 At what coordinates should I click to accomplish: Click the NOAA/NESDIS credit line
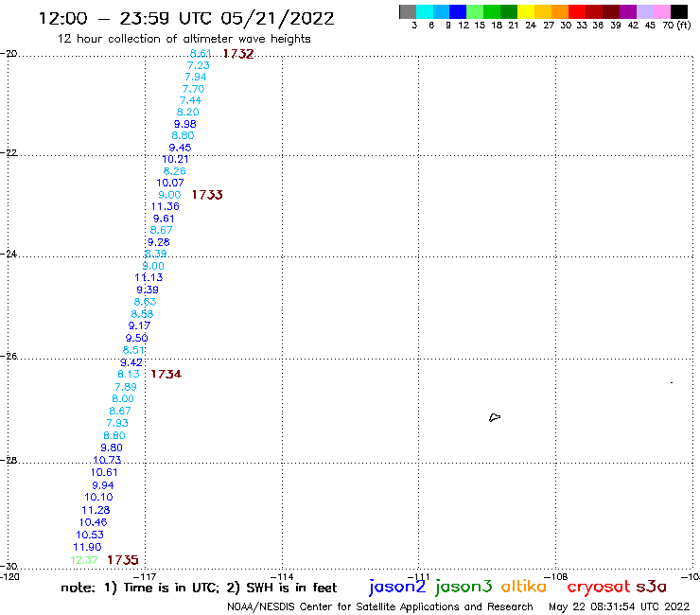click(x=380, y=606)
